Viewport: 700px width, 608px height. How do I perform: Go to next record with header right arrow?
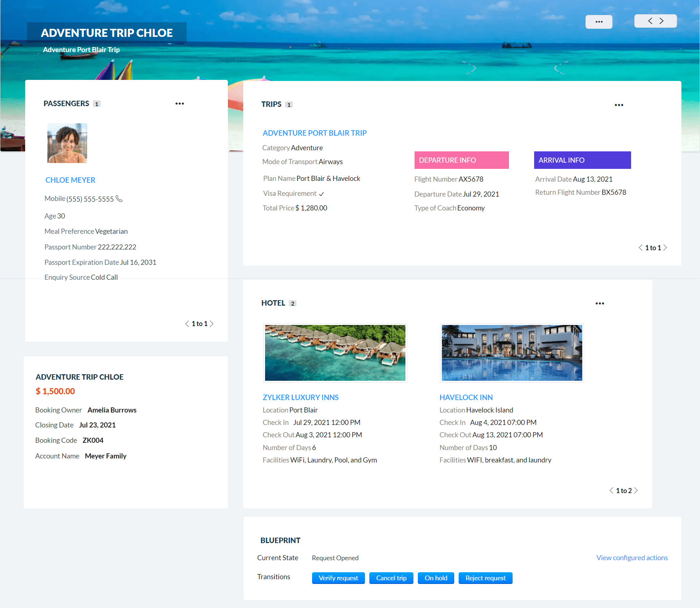click(661, 21)
